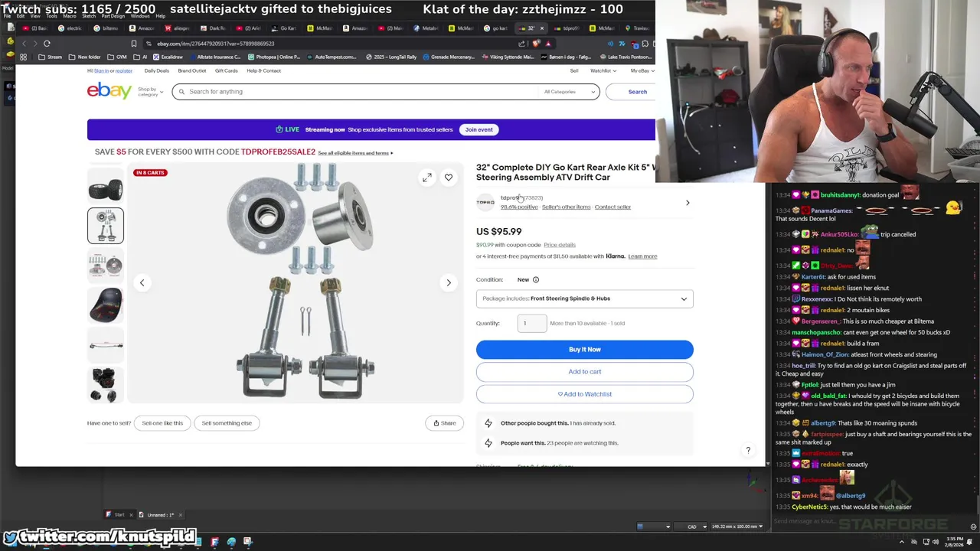980x551 pixels.
Task: Click the bookmark icon beside address bar
Action: 134,44
